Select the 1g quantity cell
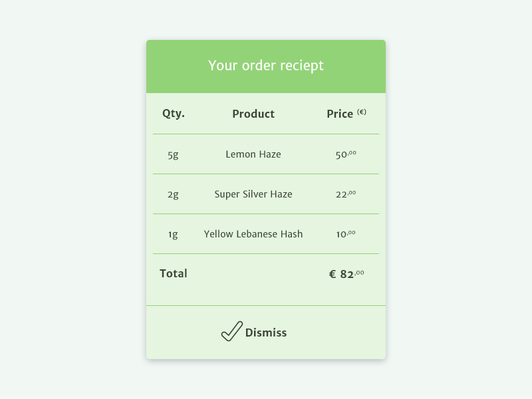532x399 pixels. pos(173,234)
